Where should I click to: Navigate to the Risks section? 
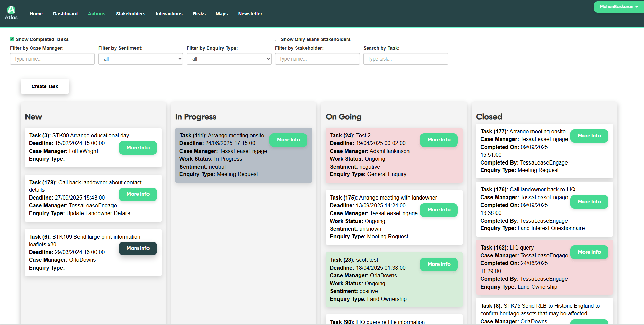pyautogui.click(x=199, y=14)
